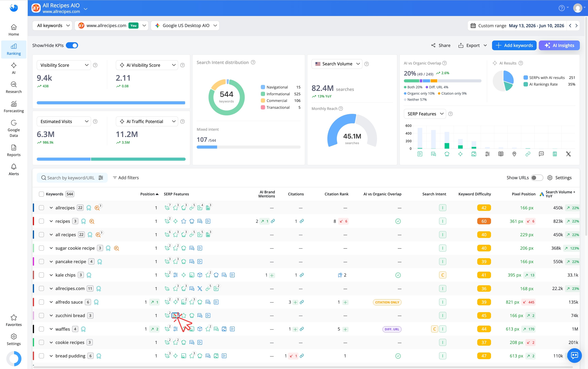Click the award badge icon next to allrecipes
This screenshot has height=369, width=588.
[x=89, y=208]
